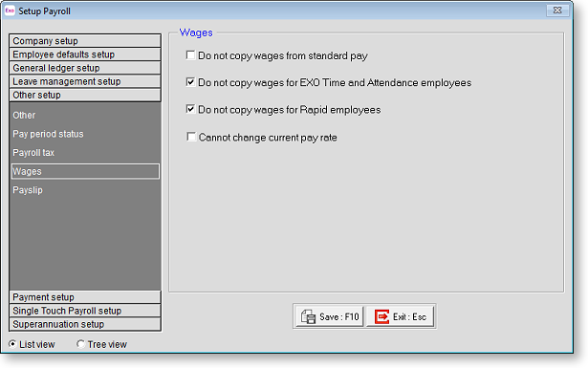Uncheck EXO Time and Attendance employees option
588x368 pixels.
(x=190, y=82)
